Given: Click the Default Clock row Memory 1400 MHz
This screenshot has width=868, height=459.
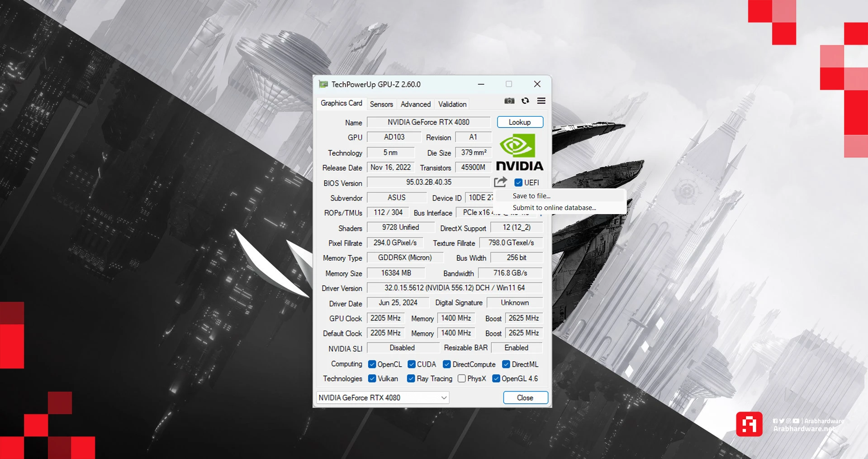Looking at the screenshot, I should pyautogui.click(x=456, y=333).
